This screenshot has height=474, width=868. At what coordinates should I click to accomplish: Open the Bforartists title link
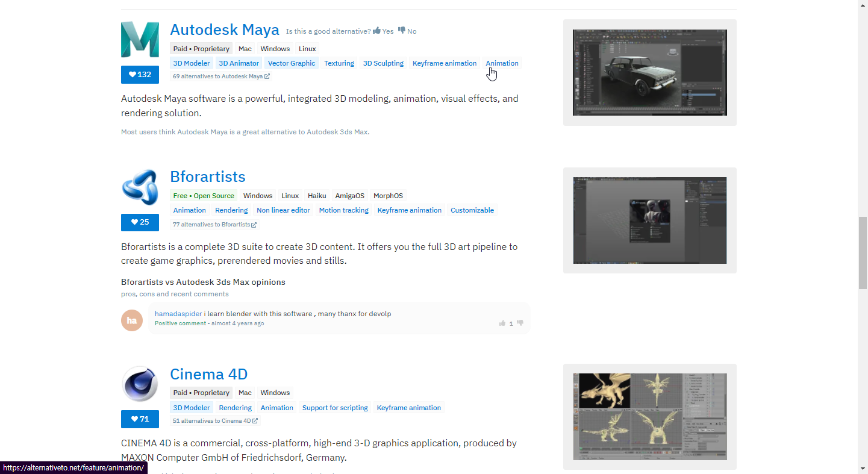point(208,176)
